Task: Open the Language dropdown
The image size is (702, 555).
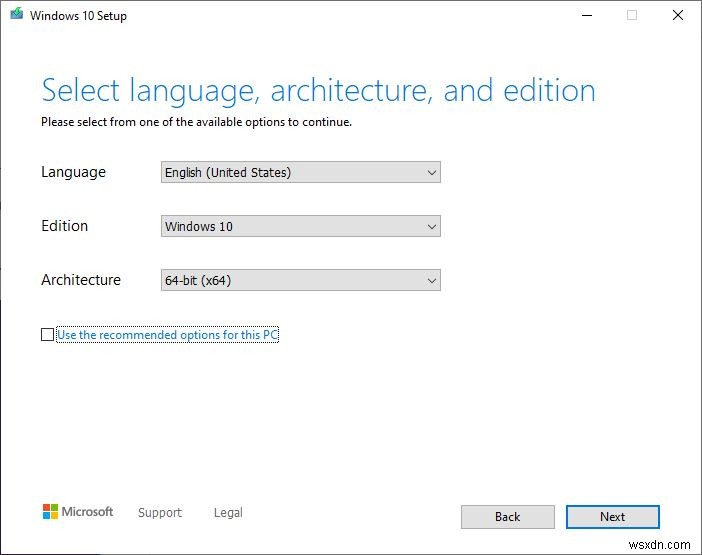Action: coord(300,172)
